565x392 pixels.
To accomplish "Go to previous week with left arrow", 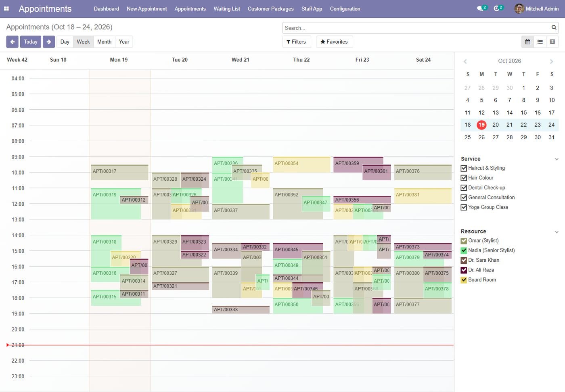I will click(12, 42).
